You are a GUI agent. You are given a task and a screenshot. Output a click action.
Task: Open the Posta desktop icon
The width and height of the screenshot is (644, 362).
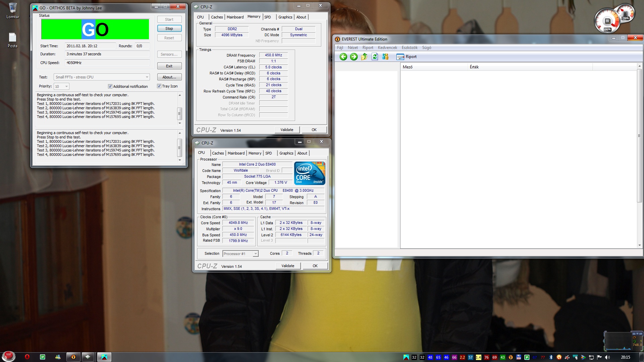(12, 40)
